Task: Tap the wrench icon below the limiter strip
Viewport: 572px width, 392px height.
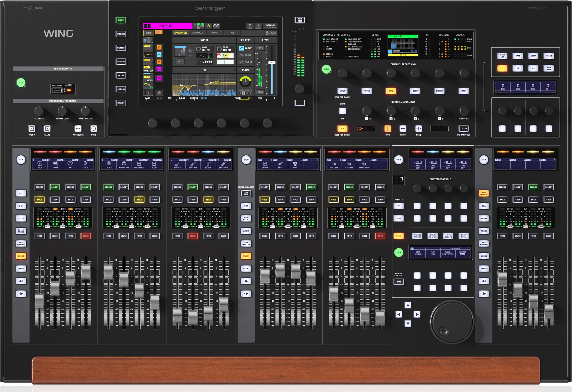Action: click(x=159, y=93)
